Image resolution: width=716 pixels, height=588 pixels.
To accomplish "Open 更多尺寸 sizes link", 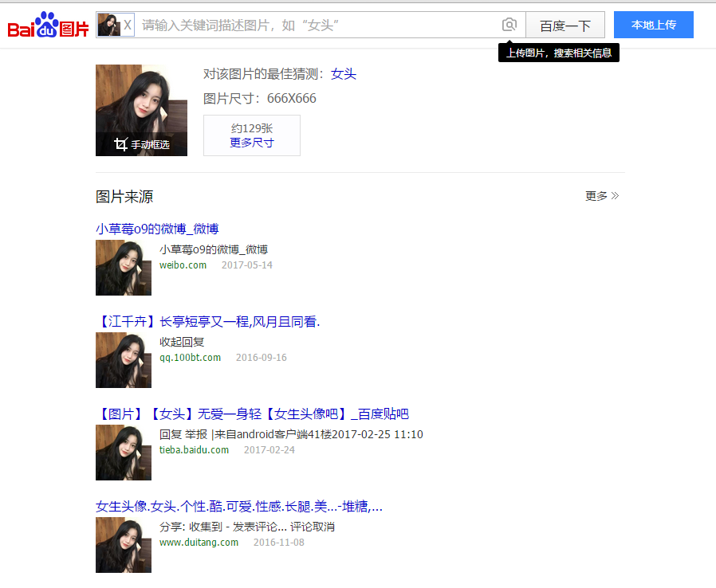I will 251,143.
